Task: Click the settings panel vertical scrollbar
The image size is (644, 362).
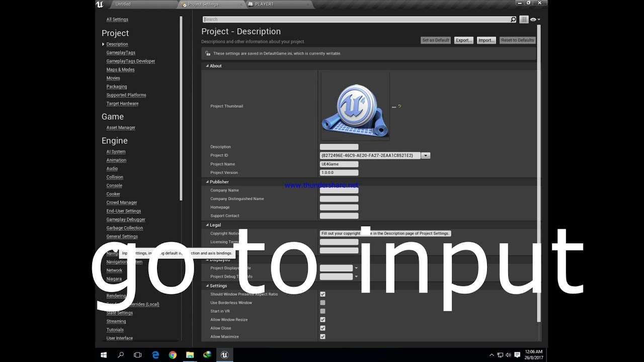Action: (x=539, y=173)
